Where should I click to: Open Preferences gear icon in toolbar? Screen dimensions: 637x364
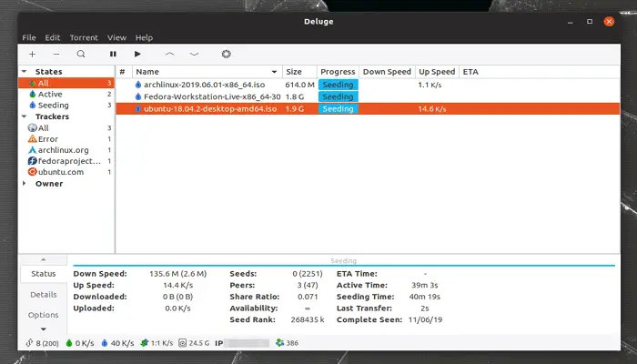(x=227, y=54)
